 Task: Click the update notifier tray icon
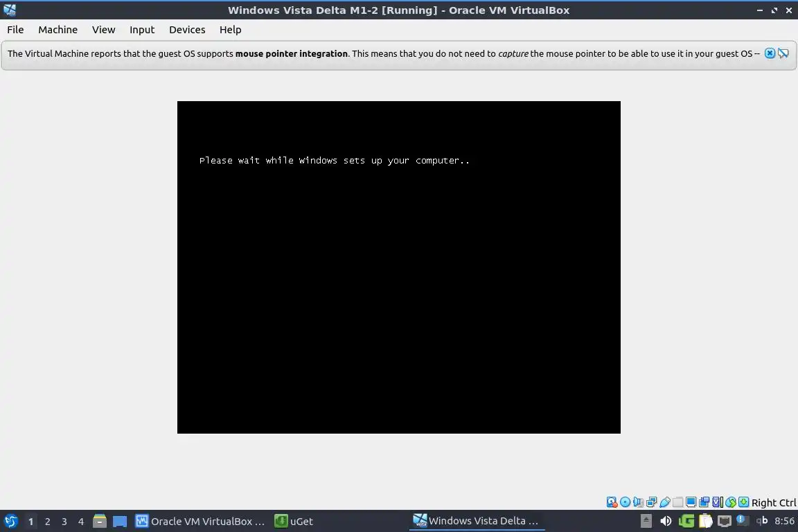click(743, 520)
